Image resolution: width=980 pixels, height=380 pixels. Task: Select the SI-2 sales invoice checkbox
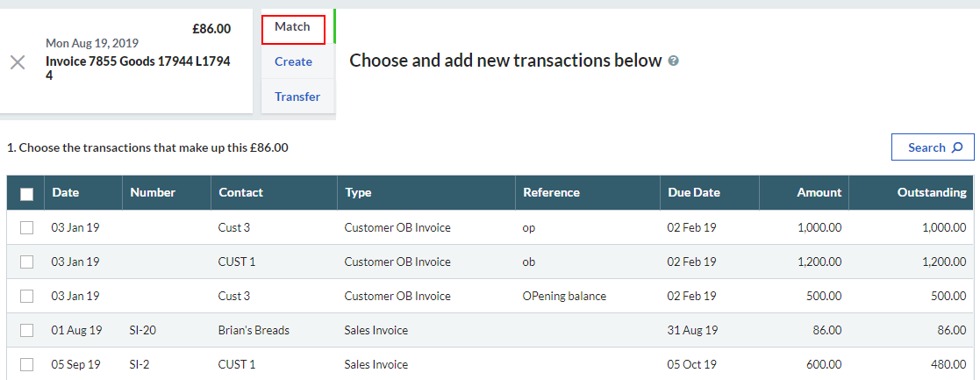pyautogui.click(x=27, y=364)
